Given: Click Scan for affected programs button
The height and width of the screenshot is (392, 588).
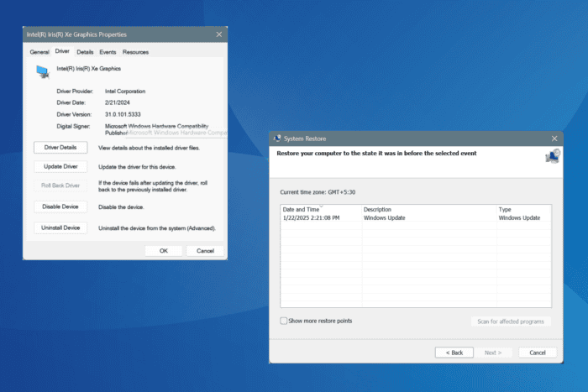Looking at the screenshot, I should (511, 321).
